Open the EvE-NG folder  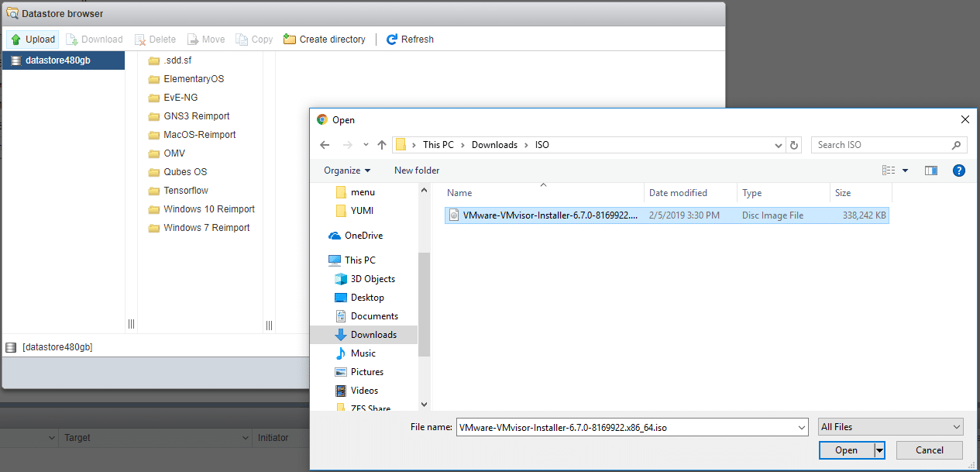click(173, 98)
